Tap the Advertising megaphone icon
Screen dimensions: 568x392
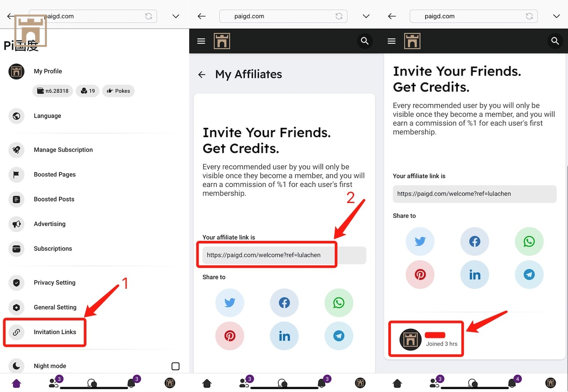(16, 224)
